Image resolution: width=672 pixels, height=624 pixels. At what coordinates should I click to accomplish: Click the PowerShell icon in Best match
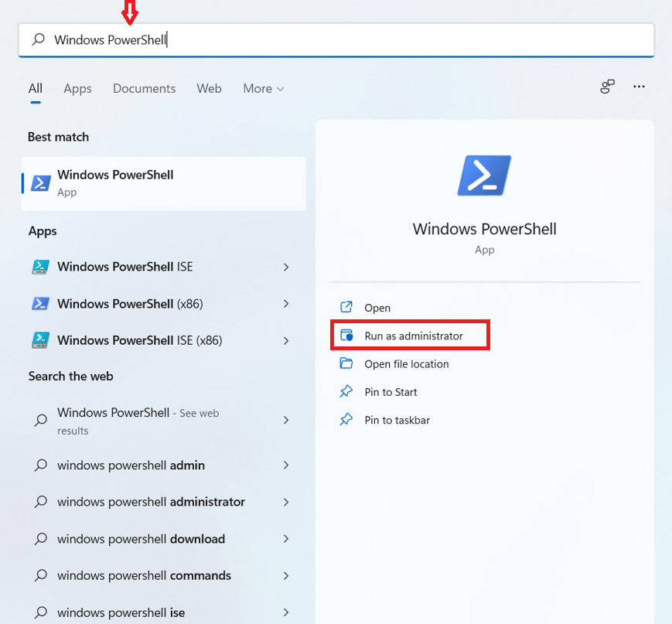tap(41, 183)
